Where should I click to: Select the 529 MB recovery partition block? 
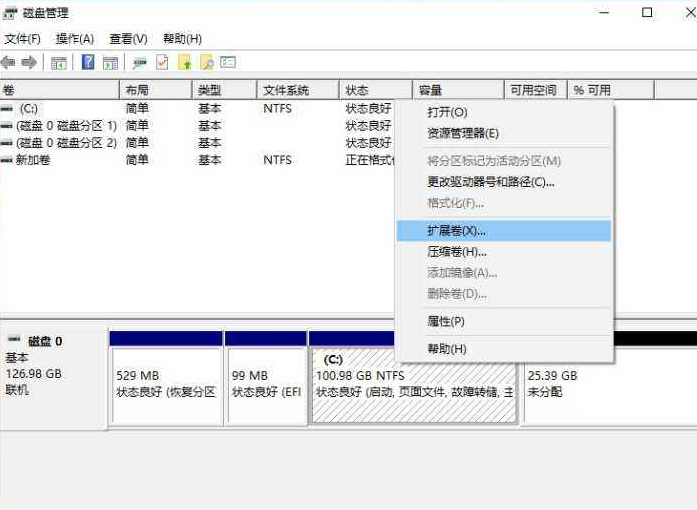coord(166,384)
